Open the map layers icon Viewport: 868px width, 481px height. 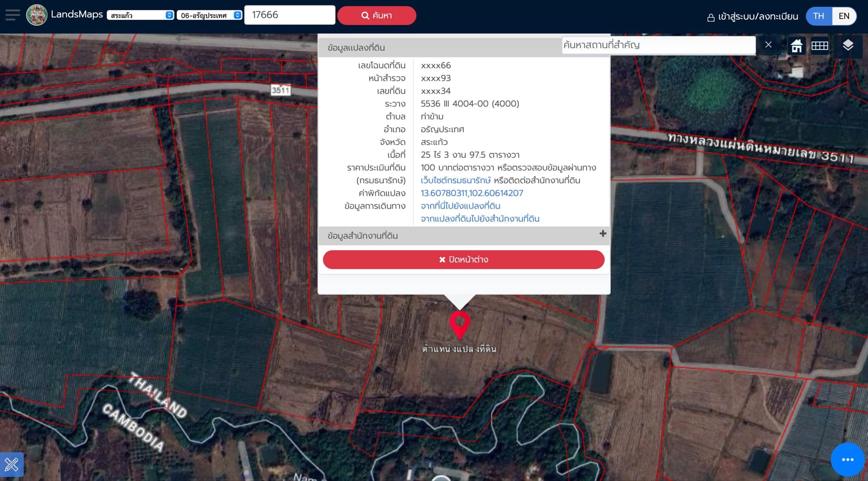coord(848,45)
